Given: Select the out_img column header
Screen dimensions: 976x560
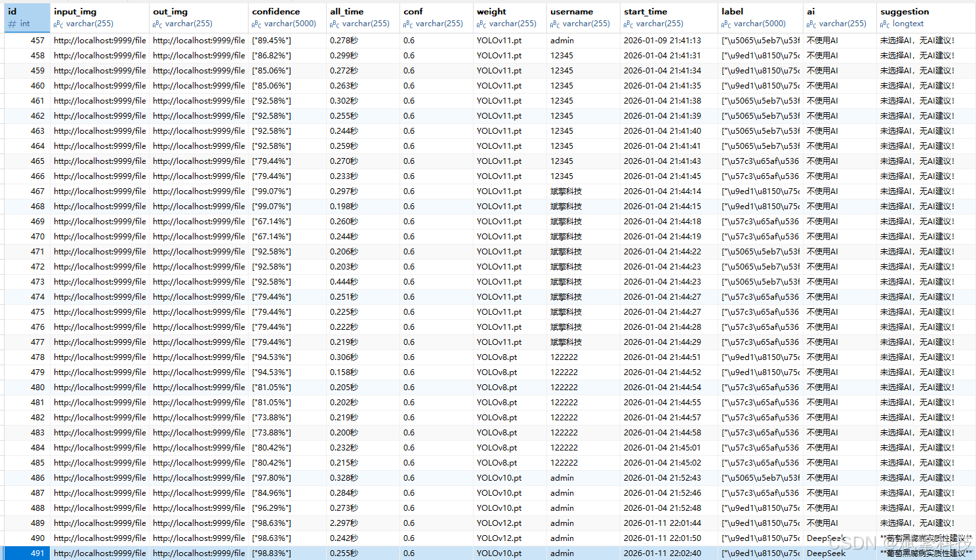Looking at the screenshot, I should click(x=199, y=17).
